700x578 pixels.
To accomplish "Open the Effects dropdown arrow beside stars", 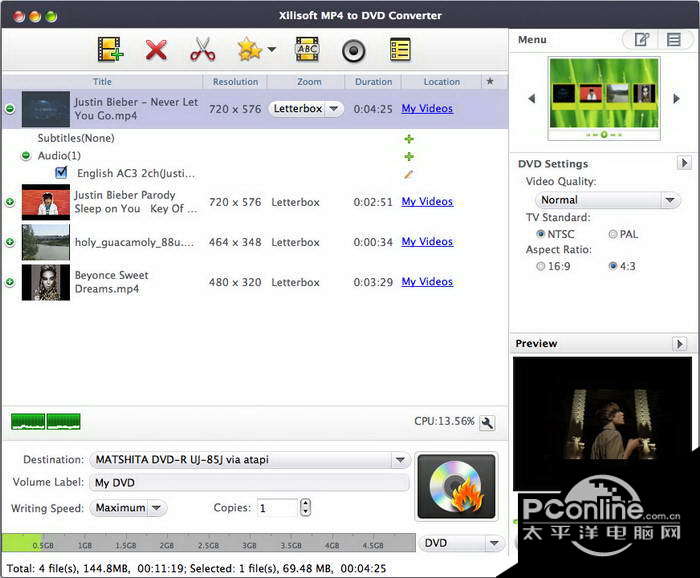I will (x=271, y=50).
